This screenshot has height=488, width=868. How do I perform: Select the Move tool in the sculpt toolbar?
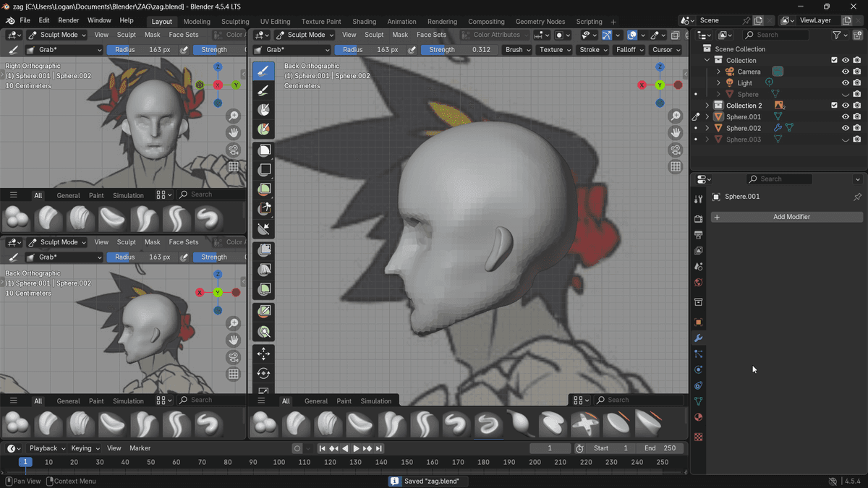pyautogui.click(x=263, y=354)
